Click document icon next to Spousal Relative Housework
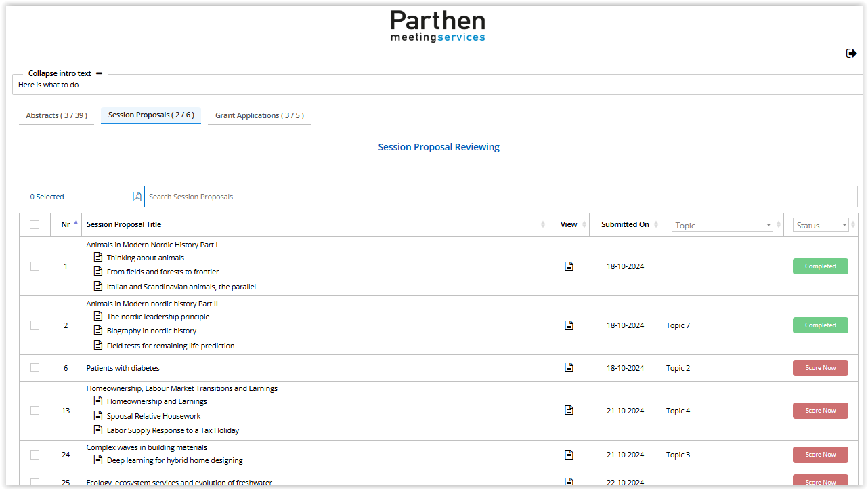The height and width of the screenshot is (490, 868). pos(98,416)
